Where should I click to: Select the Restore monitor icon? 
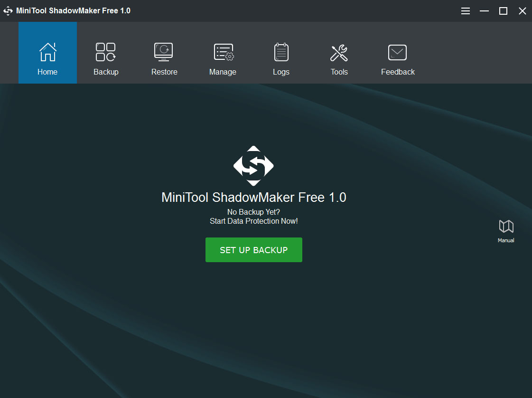(x=164, y=52)
